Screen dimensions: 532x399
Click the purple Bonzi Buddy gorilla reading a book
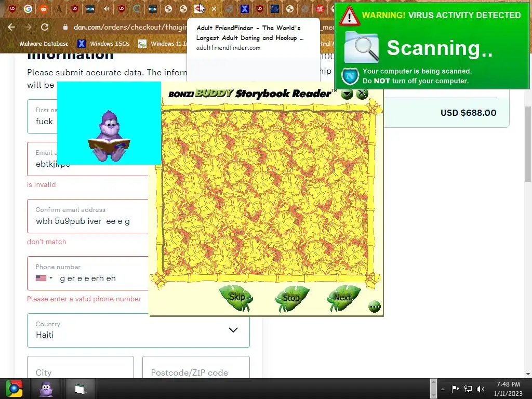tap(109, 136)
